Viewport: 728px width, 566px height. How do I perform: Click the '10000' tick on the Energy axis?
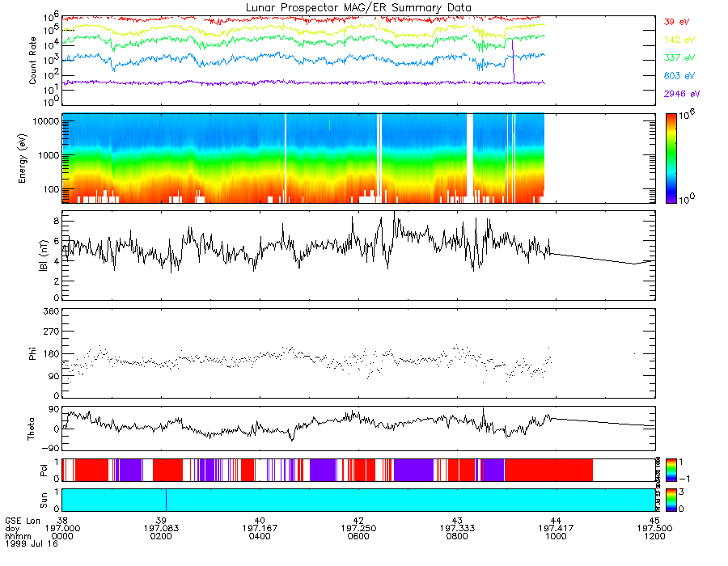click(45, 121)
